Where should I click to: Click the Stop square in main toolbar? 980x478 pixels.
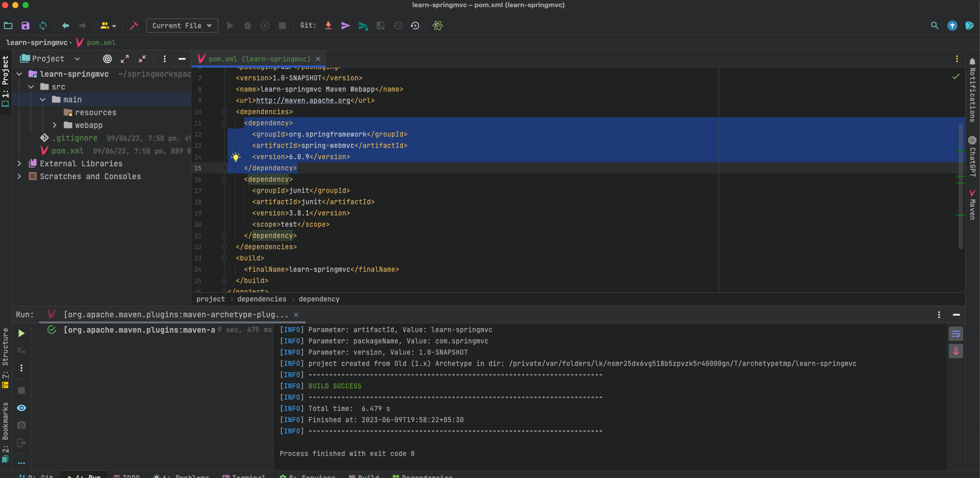282,26
